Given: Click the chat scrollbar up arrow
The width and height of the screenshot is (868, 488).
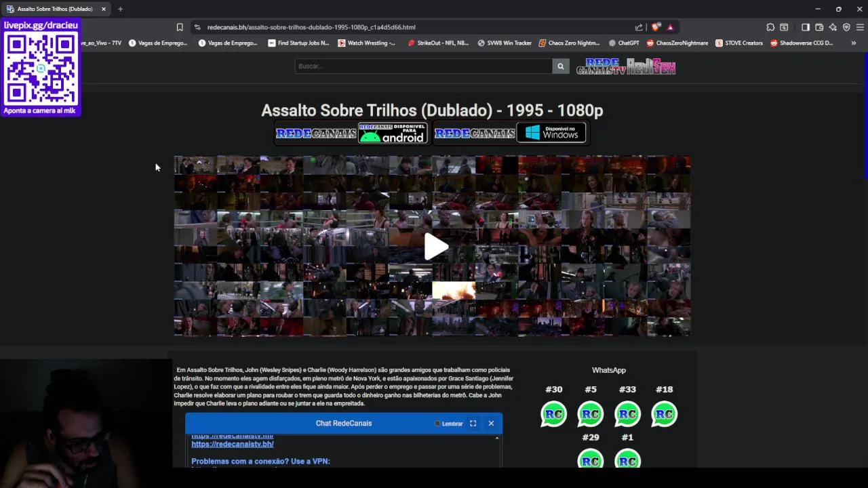Looking at the screenshot, I should tap(497, 439).
